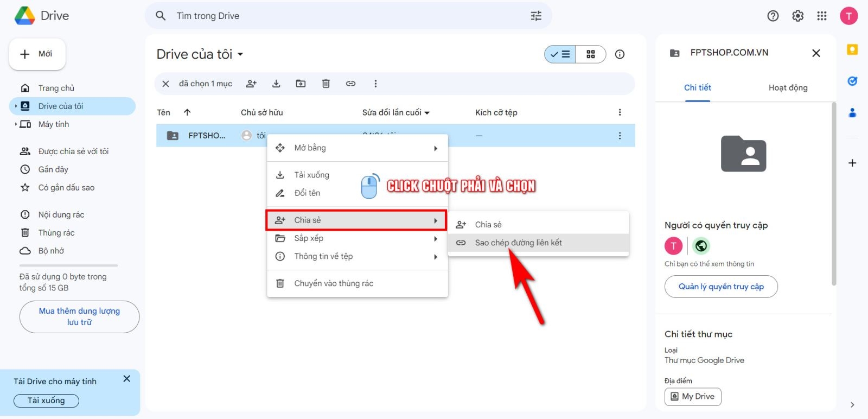Open the Google Drive logo home
The height and width of the screenshot is (419, 868).
(42, 16)
